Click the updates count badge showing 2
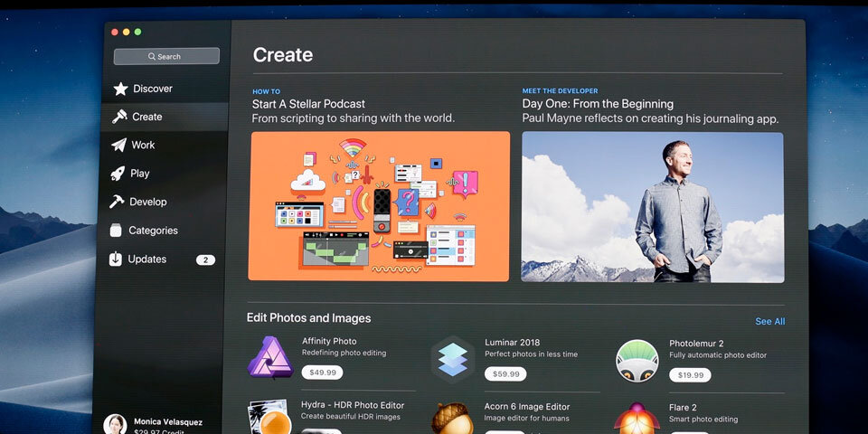The height and width of the screenshot is (434, 868). pos(205,259)
